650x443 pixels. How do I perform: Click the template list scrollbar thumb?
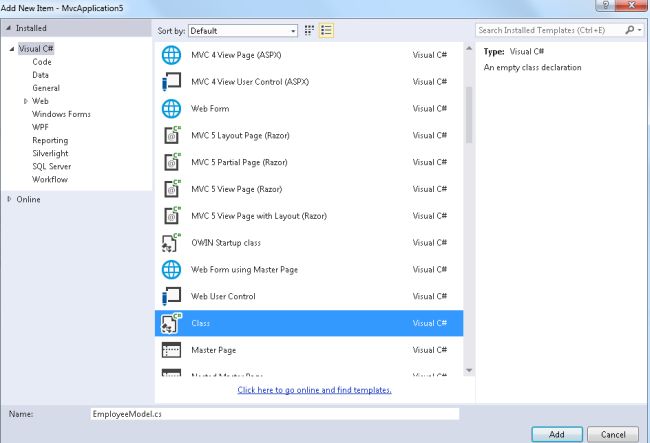[x=469, y=115]
